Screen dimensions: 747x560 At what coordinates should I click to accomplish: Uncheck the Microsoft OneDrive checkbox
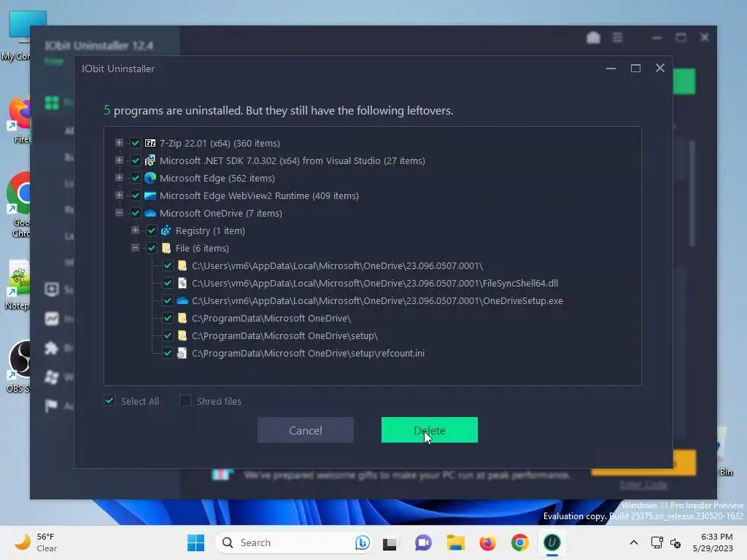point(135,214)
